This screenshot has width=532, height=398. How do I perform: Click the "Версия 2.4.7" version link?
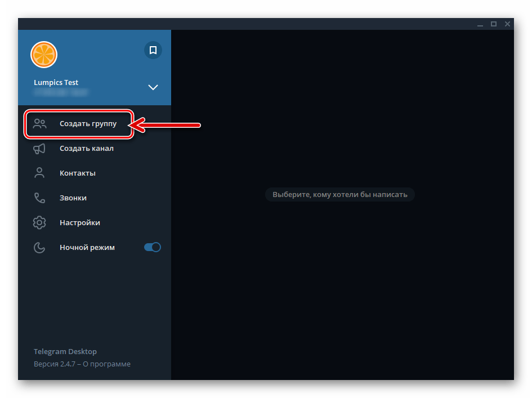tap(55, 364)
